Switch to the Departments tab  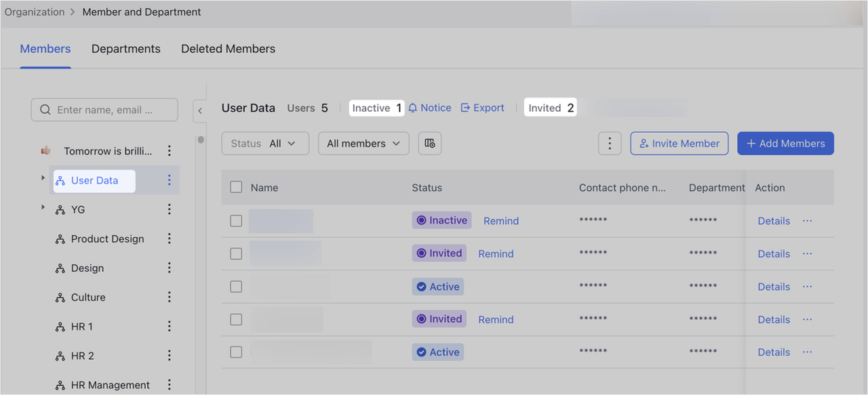tap(126, 49)
